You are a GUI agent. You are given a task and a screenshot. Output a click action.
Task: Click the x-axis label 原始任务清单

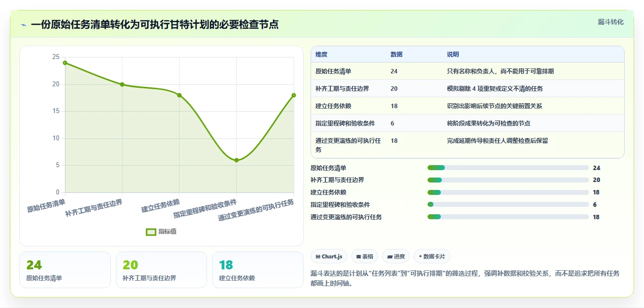(46, 205)
